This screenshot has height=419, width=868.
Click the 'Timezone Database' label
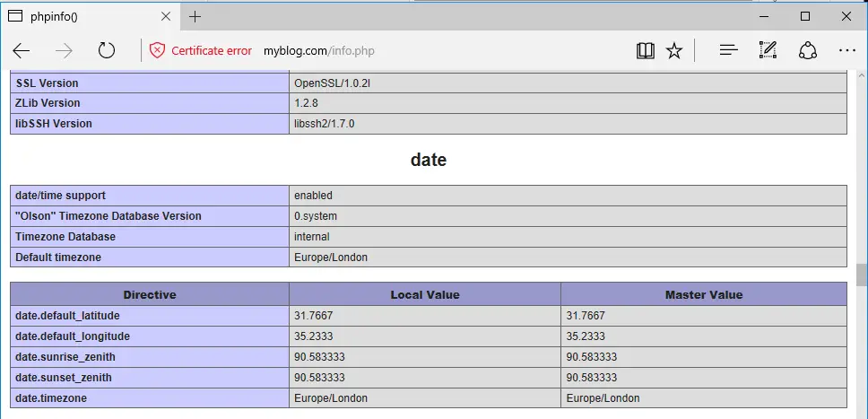(x=65, y=237)
